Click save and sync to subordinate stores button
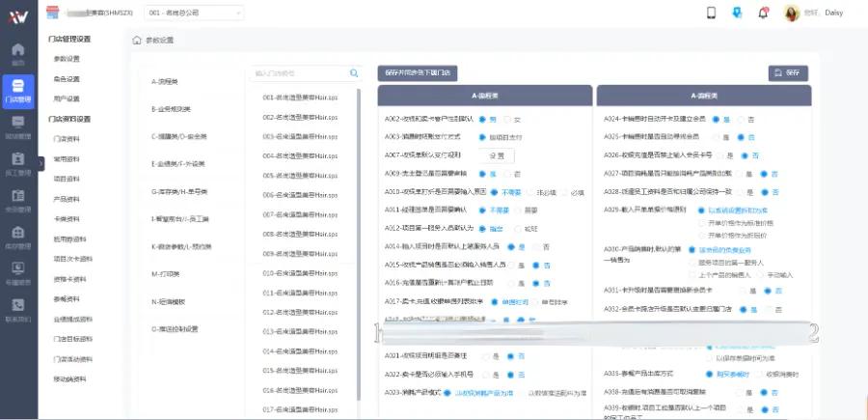868x420 pixels. click(418, 73)
